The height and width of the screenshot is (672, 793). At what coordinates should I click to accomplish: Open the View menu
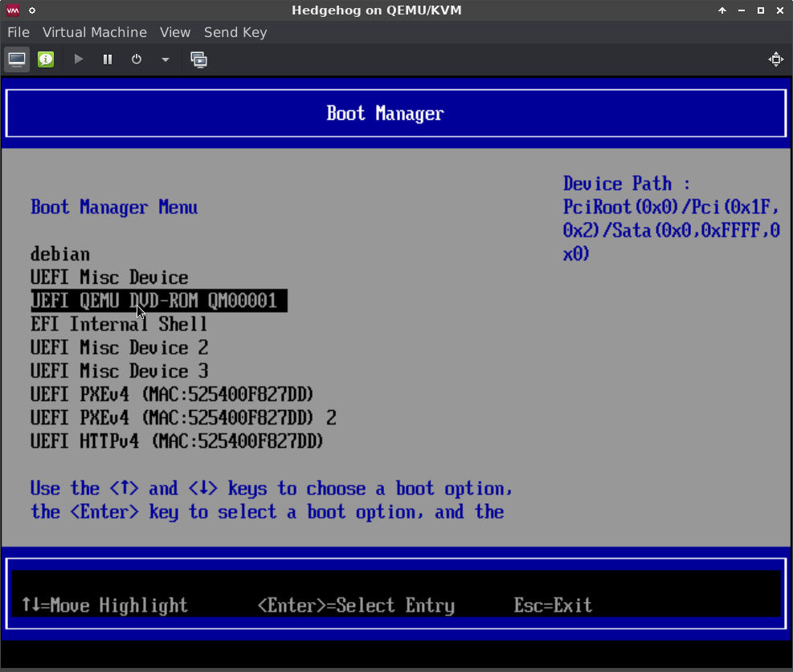pos(175,32)
